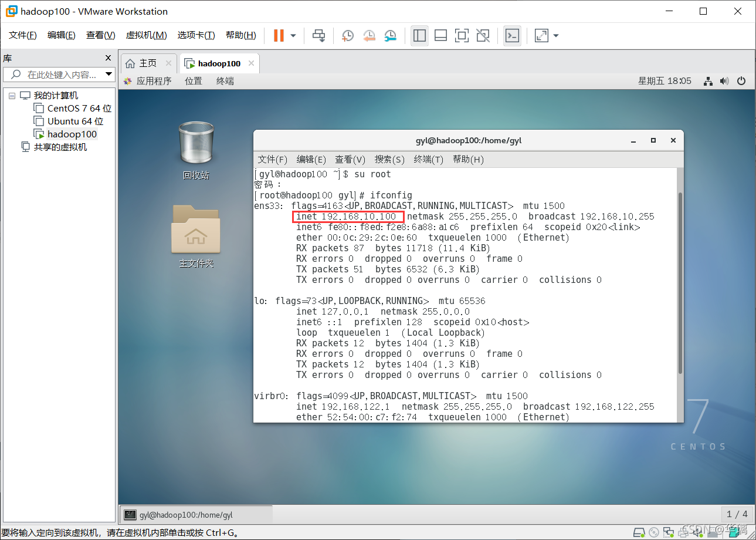Click the VMware logo in title bar
The width and height of the screenshot is (756, 540).
pyautogui.click(x=11, y=11)
